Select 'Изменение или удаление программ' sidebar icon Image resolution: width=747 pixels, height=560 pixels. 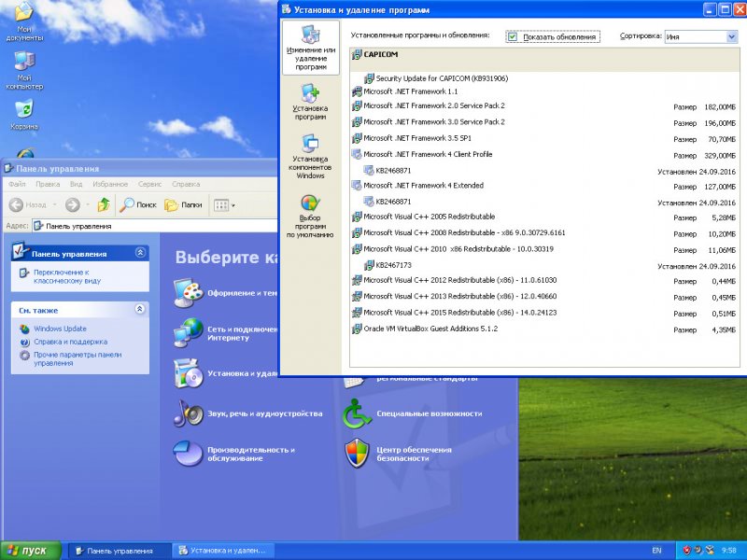[311, 48]
